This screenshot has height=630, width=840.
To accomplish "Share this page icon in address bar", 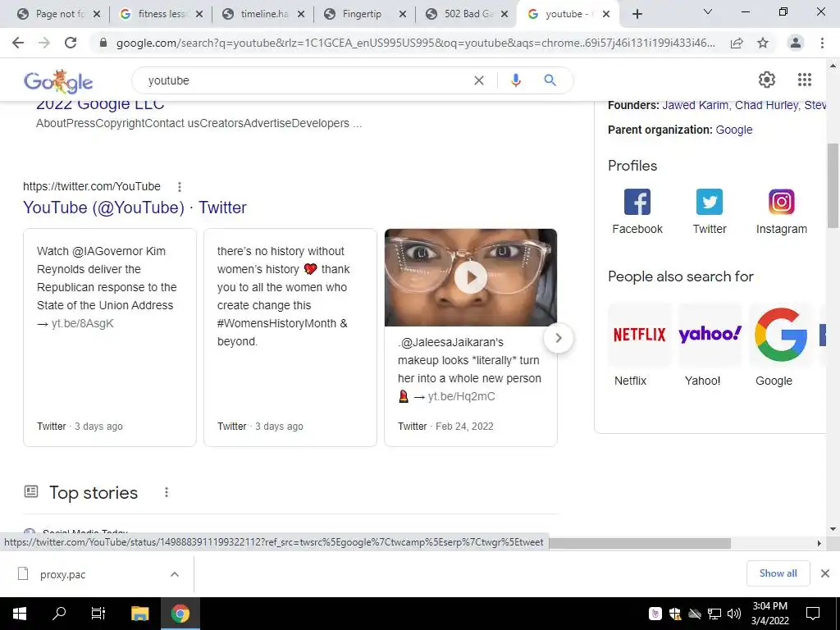I will pyautogui.click(x=737, y=43).
